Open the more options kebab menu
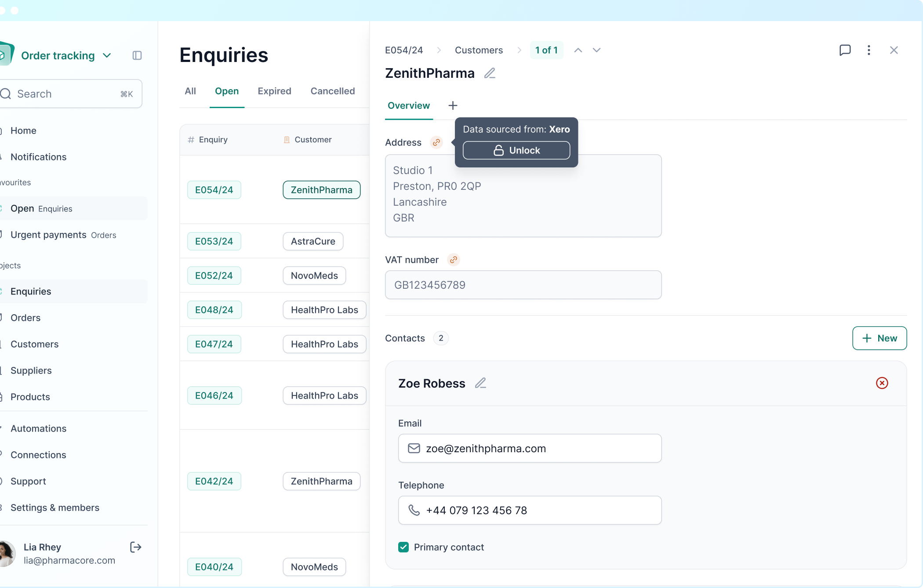Screen dimensions: 923x588 [869, 50]
